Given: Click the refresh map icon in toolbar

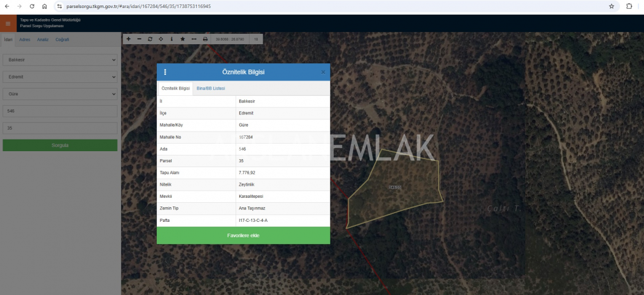Looking at the screenshot, I should 150,39.
